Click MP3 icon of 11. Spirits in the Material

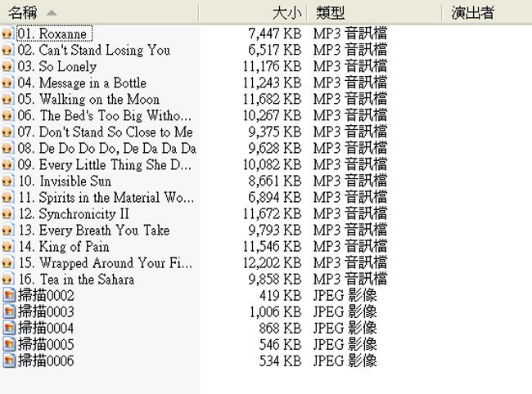[x=8, y=198]
